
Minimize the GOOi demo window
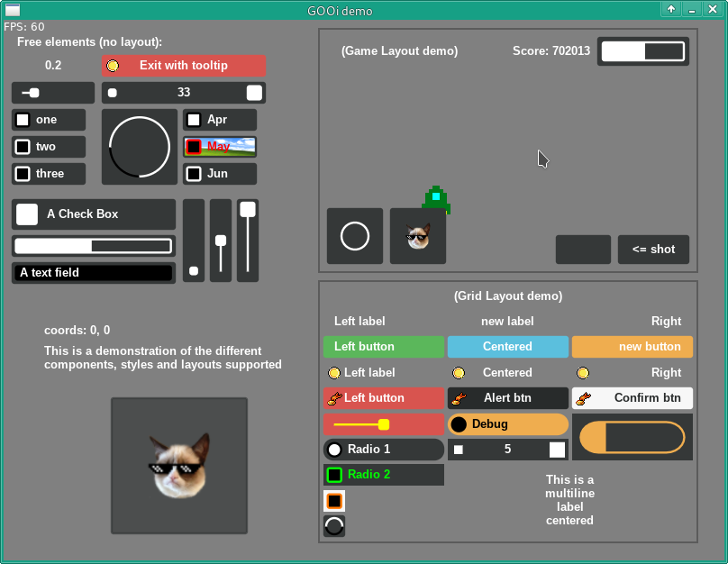[692, 9]
